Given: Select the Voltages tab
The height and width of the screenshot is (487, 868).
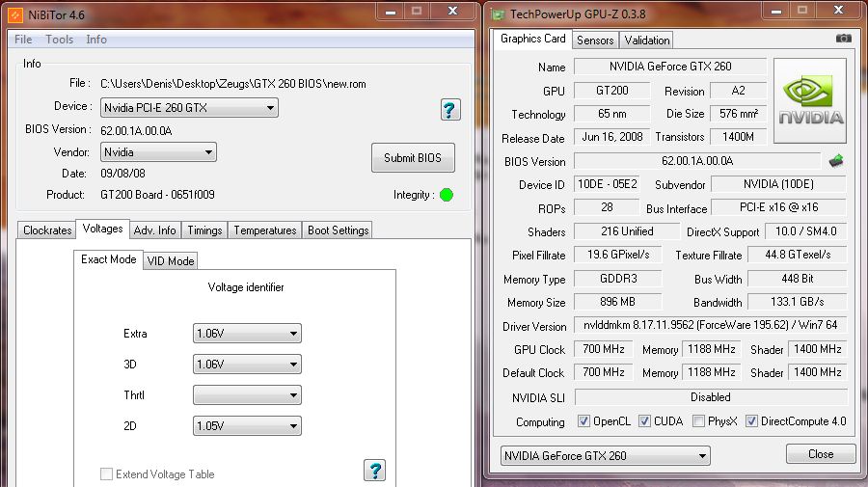Looking at the screenshot, I should pos(102,229).
